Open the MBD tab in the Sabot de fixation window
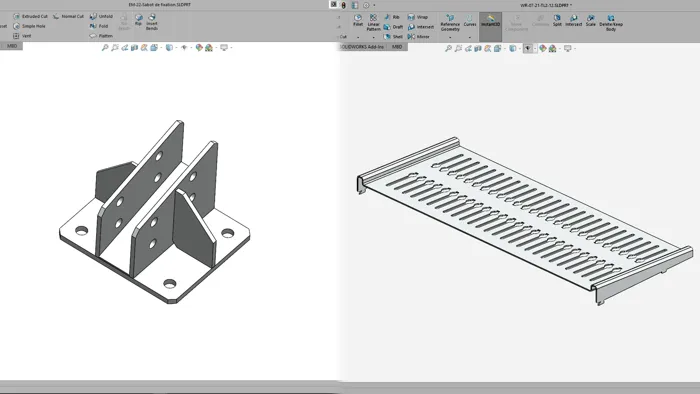700x394 pixels. click(x=12, y=46)
